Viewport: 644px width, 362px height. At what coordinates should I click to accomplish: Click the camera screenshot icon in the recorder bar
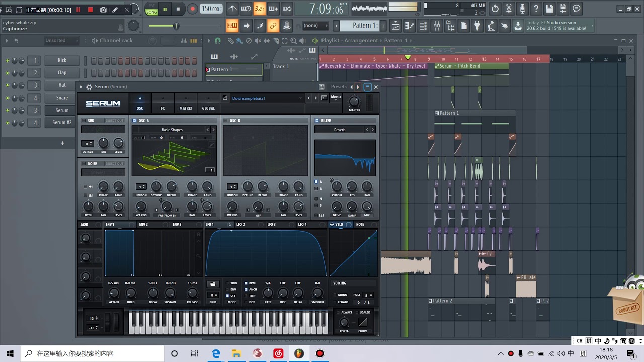point(103,10)
